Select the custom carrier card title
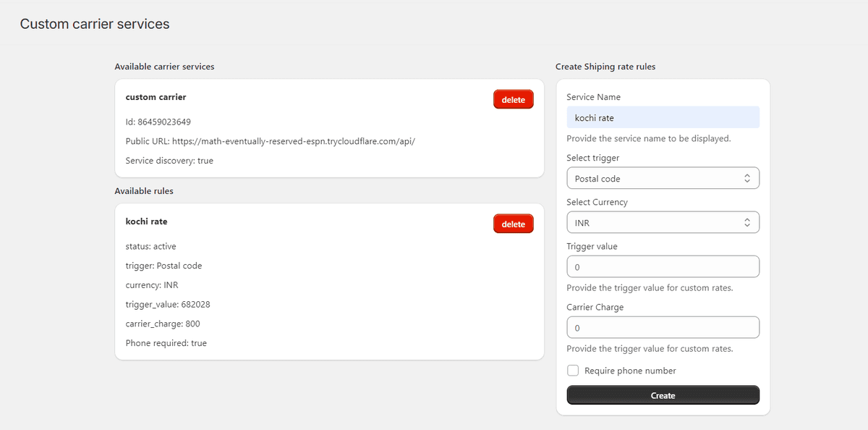Screen dimensions: 868x430 click(x=156, y=96)
